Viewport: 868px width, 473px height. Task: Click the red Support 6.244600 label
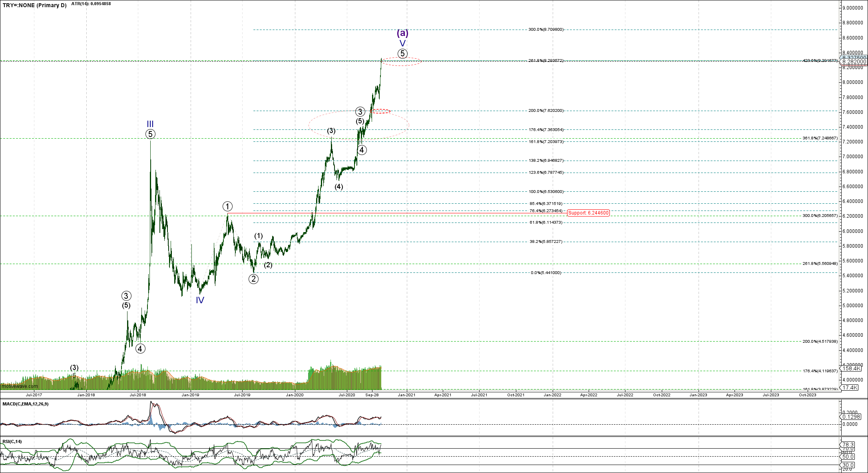point(588,213)
